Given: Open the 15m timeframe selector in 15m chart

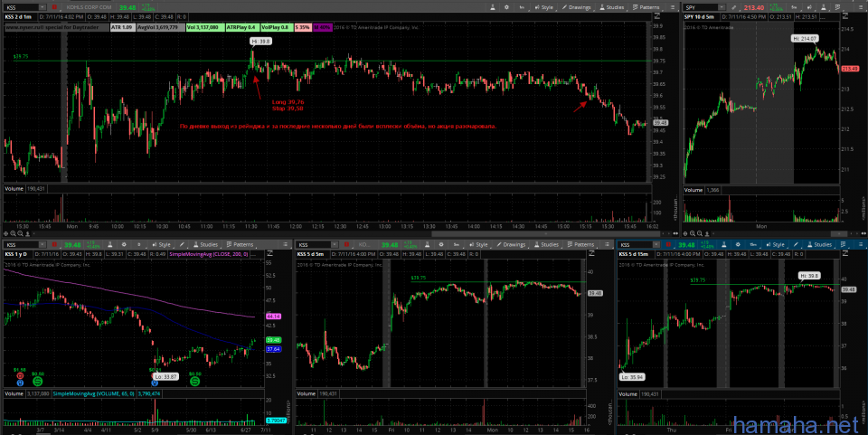Looking at the screenshot, I should (x=753, y=244).
